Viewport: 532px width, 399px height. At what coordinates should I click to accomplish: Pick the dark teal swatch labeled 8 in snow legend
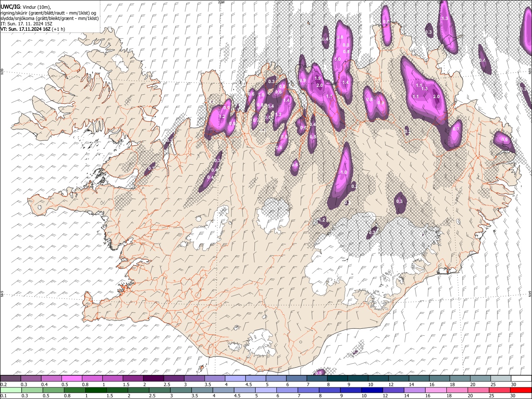click(337, 378)
